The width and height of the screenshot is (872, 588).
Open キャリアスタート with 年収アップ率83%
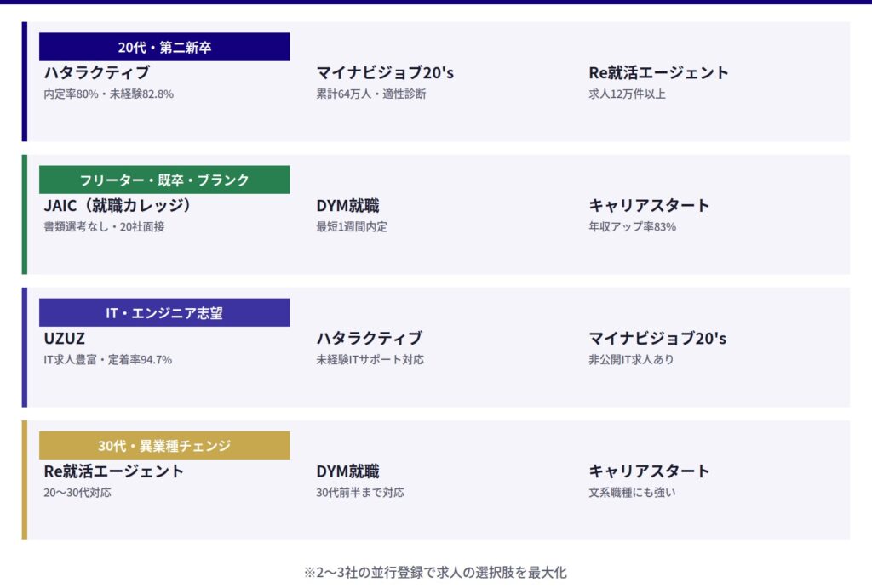[649, 206]
